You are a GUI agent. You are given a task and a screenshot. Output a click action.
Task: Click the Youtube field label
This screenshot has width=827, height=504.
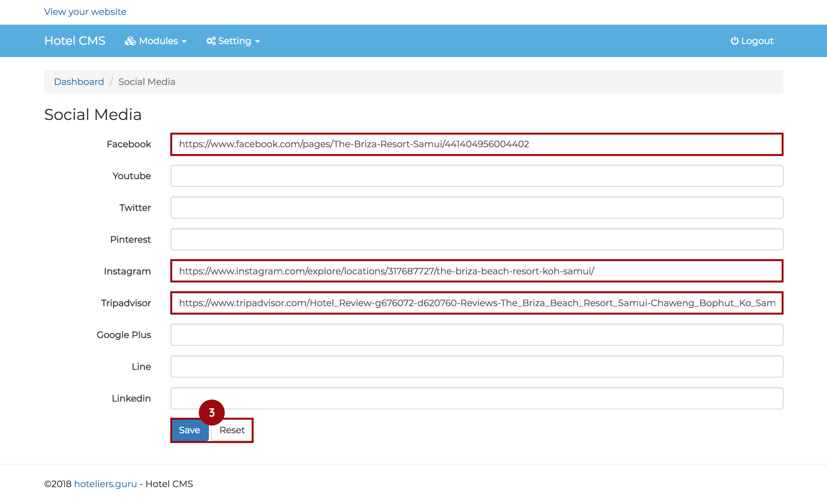(x=132, y=176)
